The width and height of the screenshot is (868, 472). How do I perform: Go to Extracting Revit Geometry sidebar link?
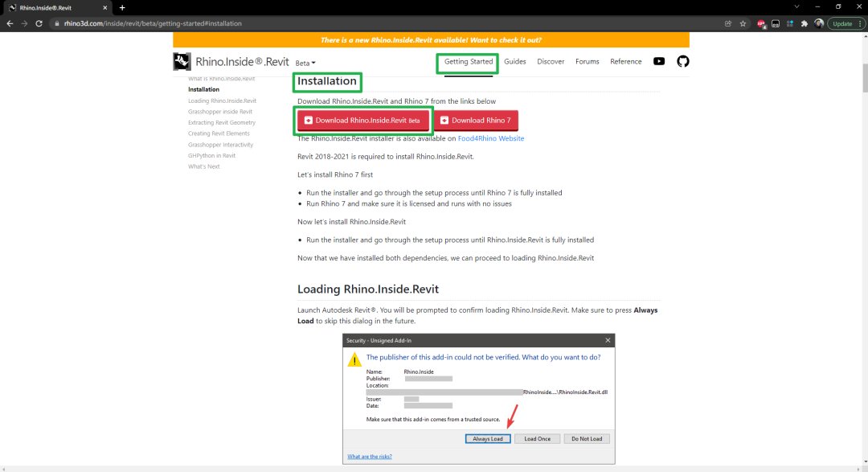pyautogui.click(x=222, y=122)
